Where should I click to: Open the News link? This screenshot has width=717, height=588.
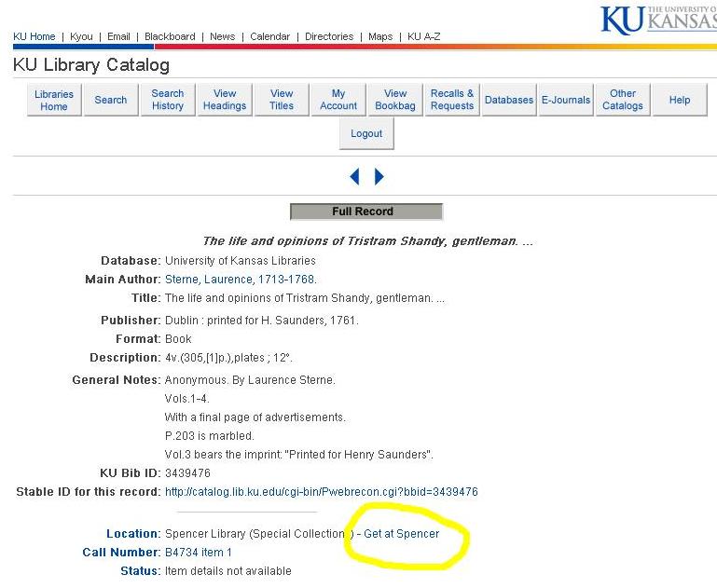coord(223,36)
